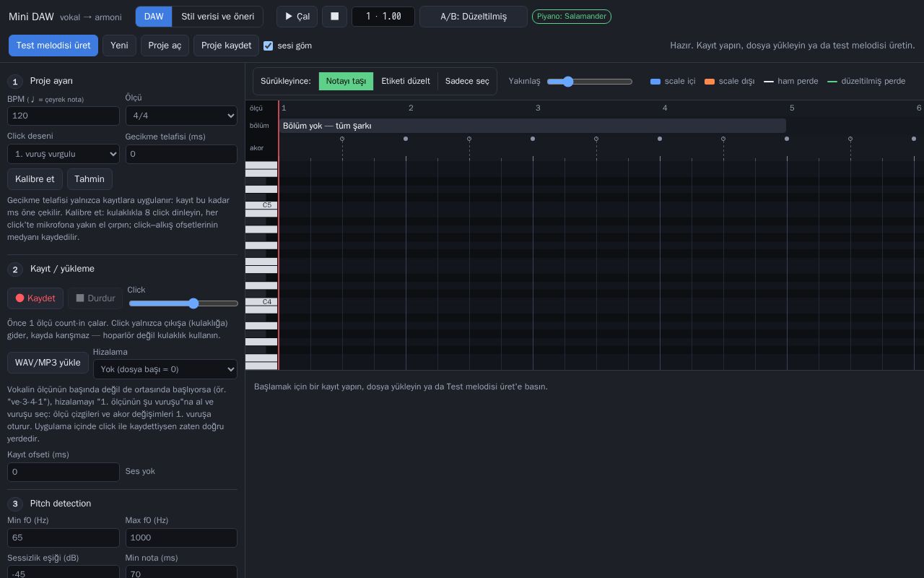Click the Min f0 input field
This screenshot has width=924, height=578.
[64, 538]
